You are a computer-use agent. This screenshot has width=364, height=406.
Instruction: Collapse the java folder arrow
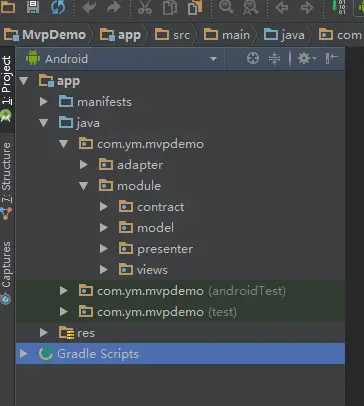44,123
